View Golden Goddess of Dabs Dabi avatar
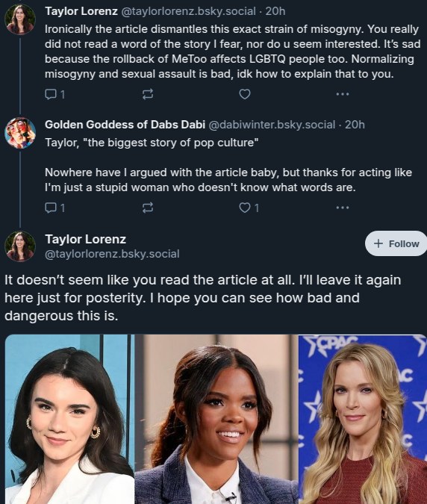Screen dimensions: 427x504 coord(20,133)
